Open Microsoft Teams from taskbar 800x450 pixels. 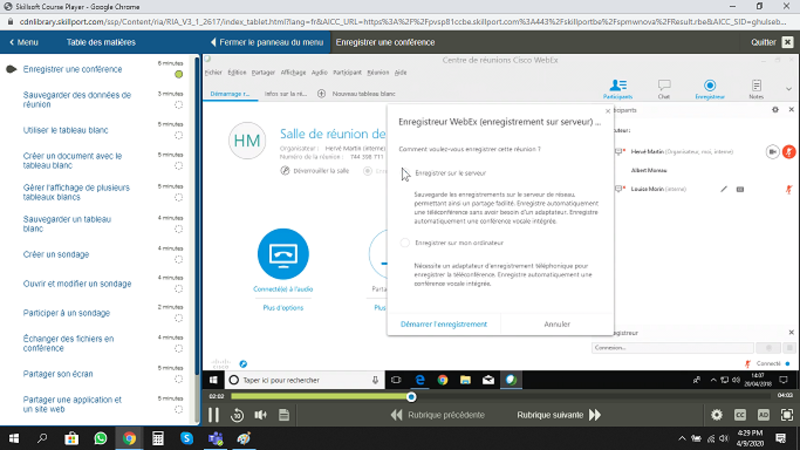pos(215,438)
